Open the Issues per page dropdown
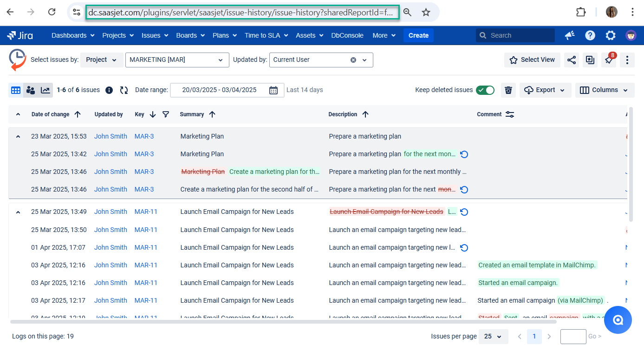The image size is (644, 345). 493,336
